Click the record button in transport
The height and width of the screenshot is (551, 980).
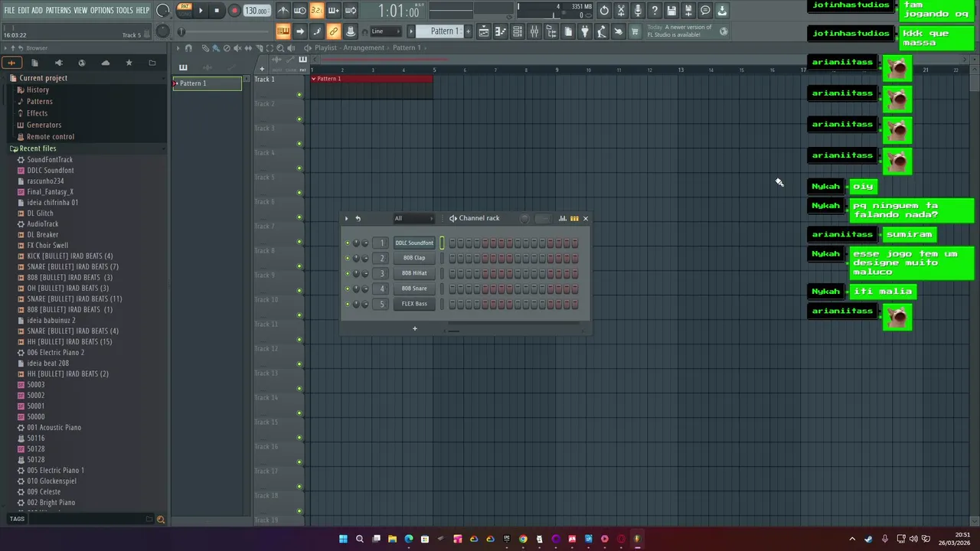pyautogui.click(x=234, y=11)
